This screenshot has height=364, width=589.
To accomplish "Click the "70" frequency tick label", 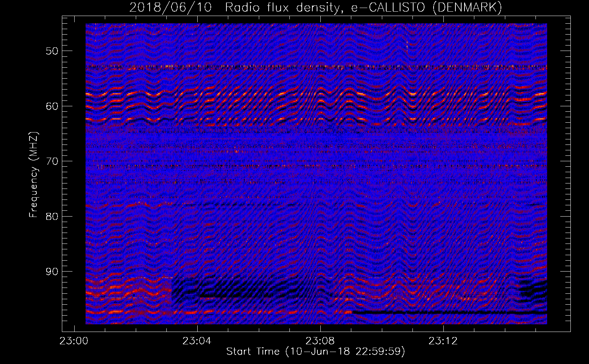I will coord(52,161).
